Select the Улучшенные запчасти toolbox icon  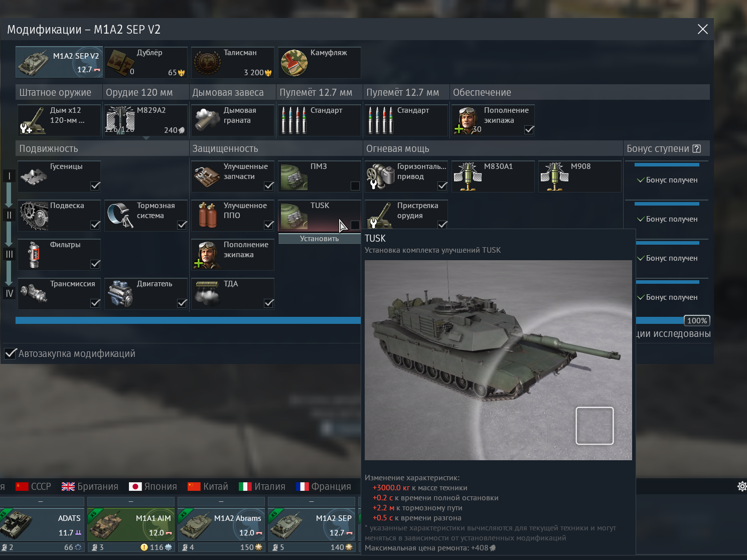pos(207,176)
